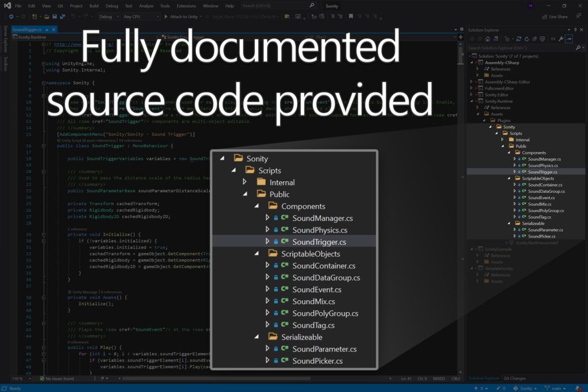Click the Save All icon in toolbar
This screenshot has height=392, width=588.
62,17
